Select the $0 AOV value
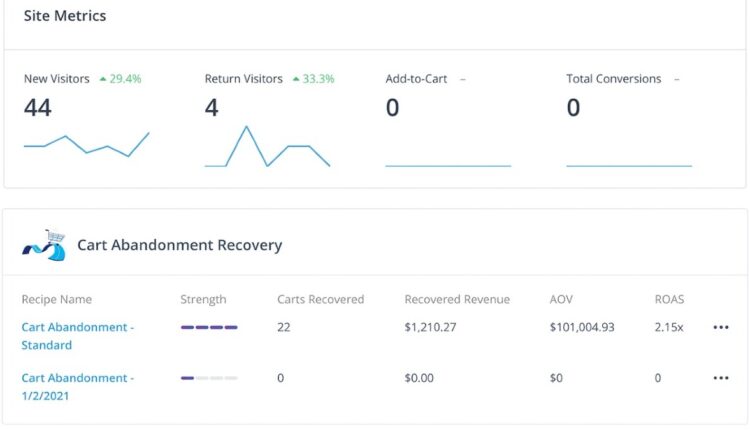Screen dimensions: 750x430 click(x=556, y=378)
